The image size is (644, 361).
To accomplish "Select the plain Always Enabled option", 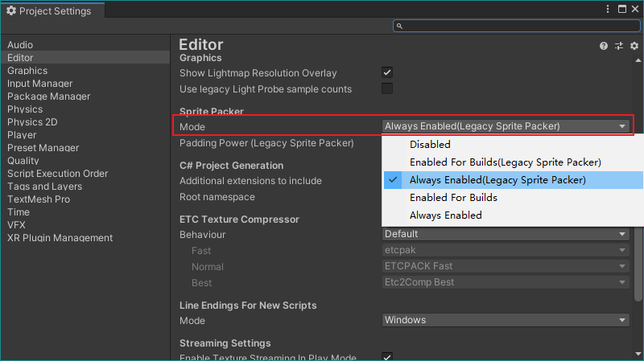I will 445,215.
